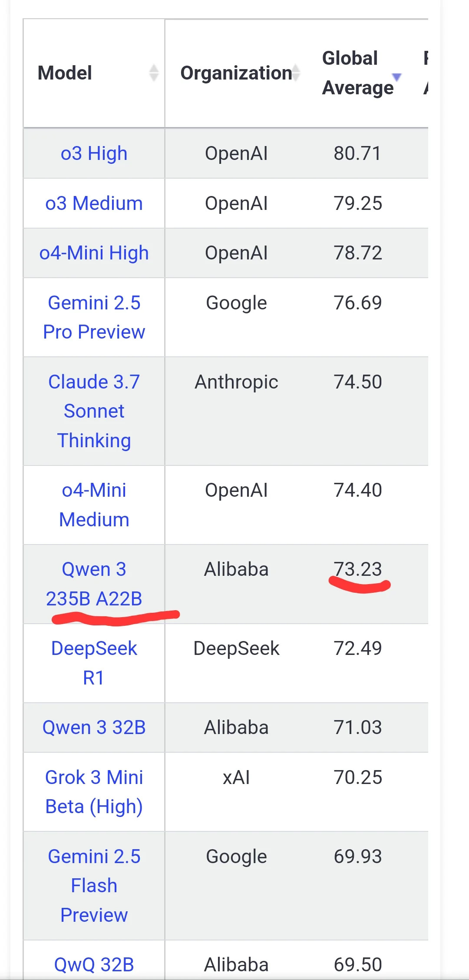Open Gemini 2.5 Pro Preview link
The width and height of the screenshot is (469, 980).
pyautogui.click(x=94, y=317)
